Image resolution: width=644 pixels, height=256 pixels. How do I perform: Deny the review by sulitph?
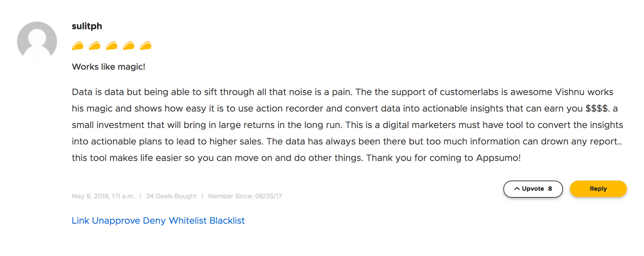click(x=154, y=221)
